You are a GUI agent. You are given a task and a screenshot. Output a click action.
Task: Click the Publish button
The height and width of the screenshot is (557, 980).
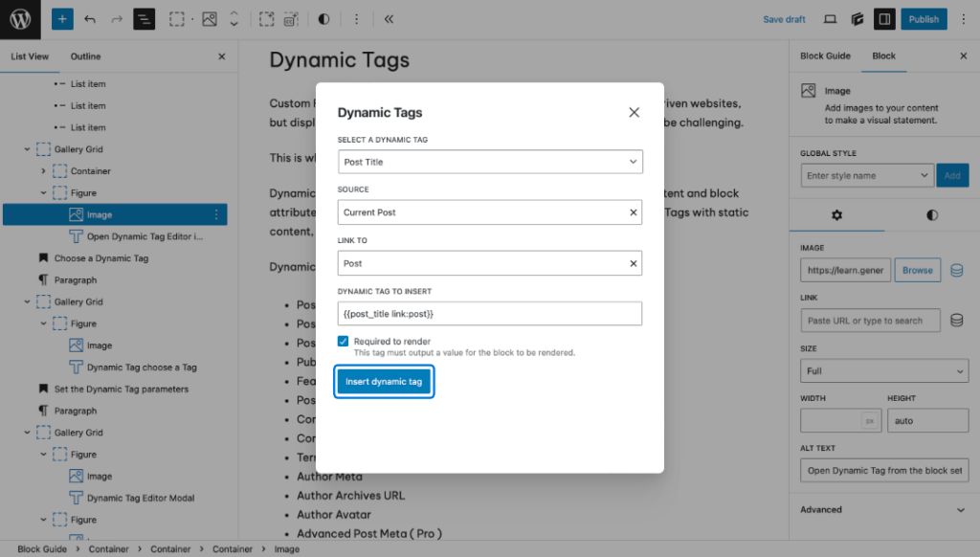click(924, 19)
